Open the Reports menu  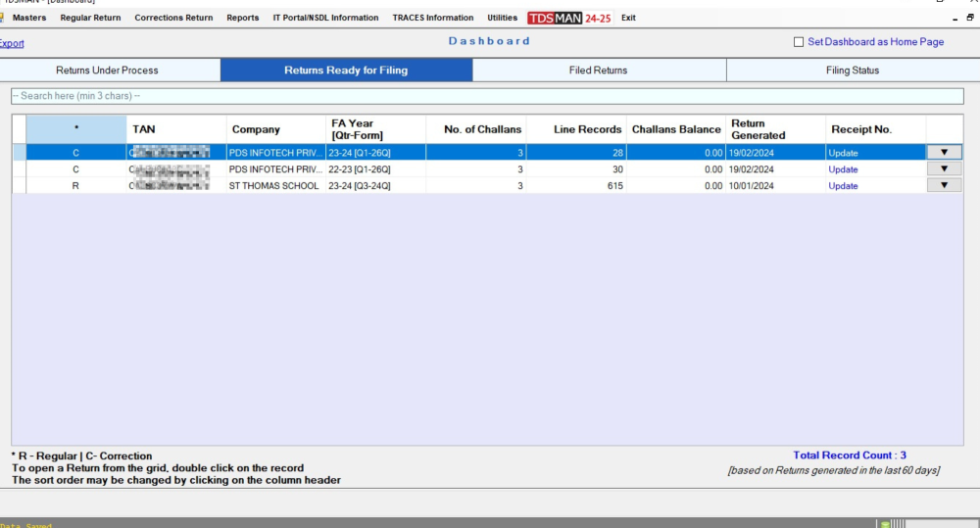(x=242, y=18)
